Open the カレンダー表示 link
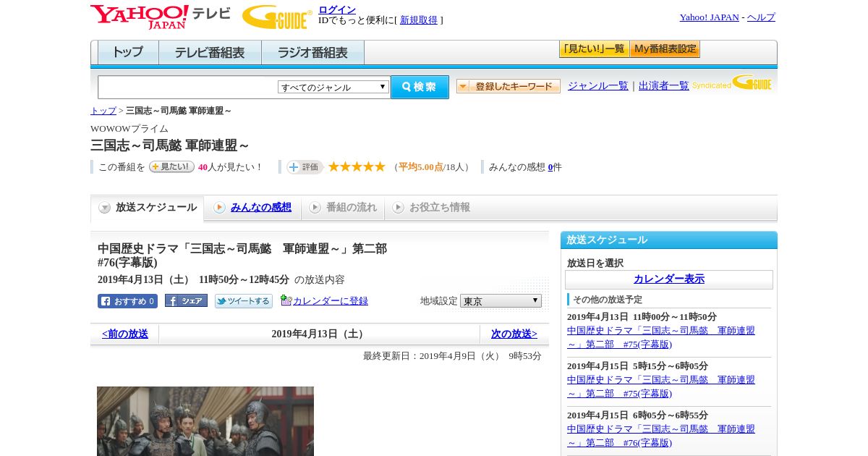Screen dimensions: 868x456 pyautogui.click(x=669, y=279)
